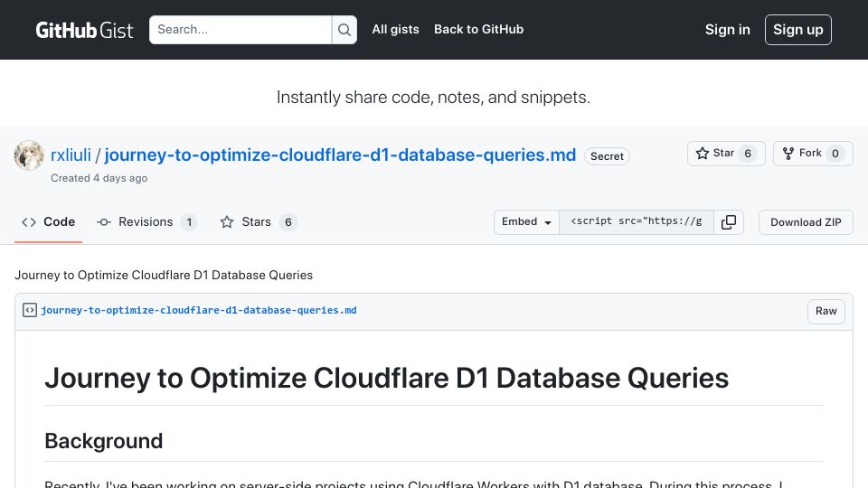The width and height of the screenshot is (868, 488).
Task: View the star count 6 next to Star
Action: point(748,154)
